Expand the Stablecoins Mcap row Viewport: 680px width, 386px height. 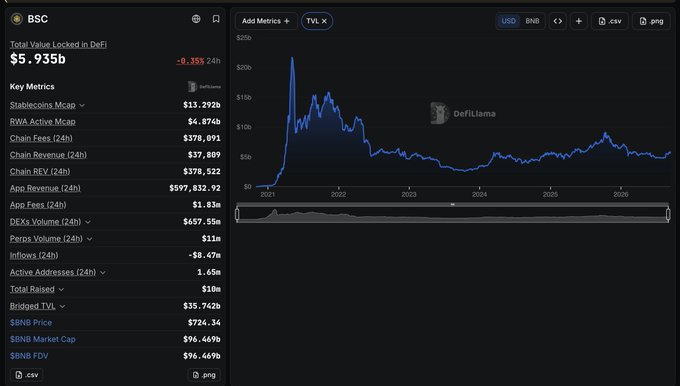pos(82,105)
